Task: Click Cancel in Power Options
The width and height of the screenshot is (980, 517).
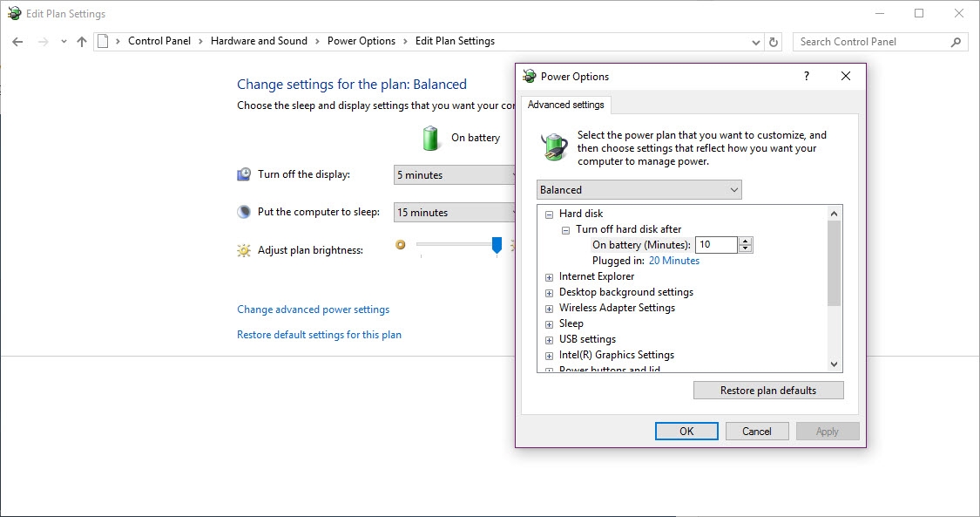Action: (x=757, y=432)
